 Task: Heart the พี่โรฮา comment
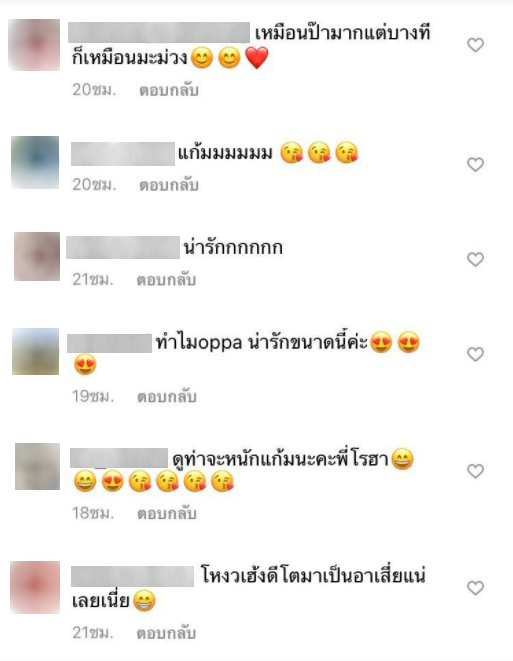coord(475,471)
